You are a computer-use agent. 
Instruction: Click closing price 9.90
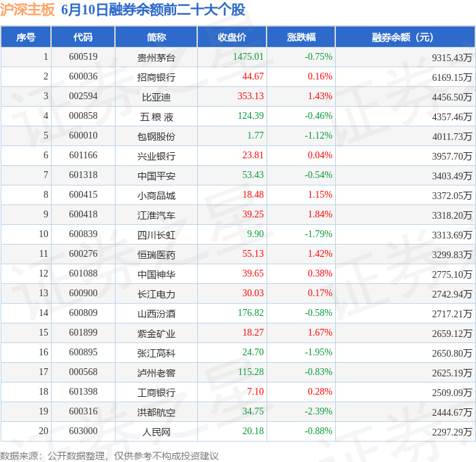255,234
